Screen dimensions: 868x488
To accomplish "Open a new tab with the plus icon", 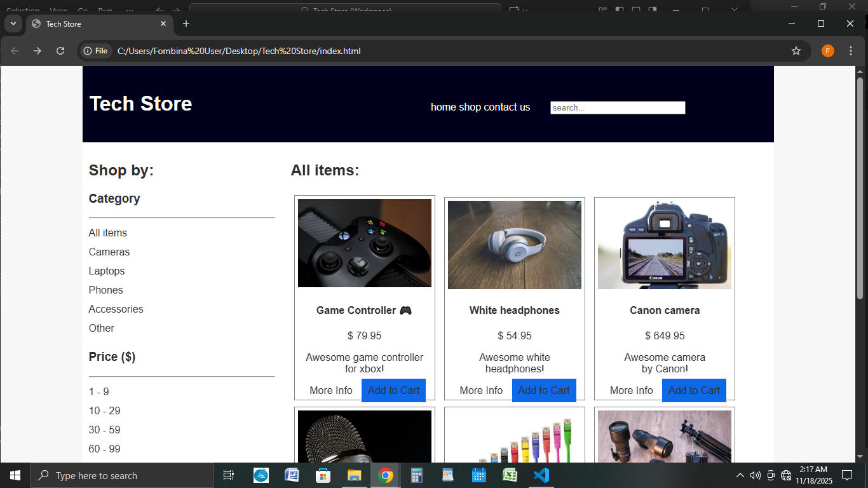I will point(186,24).
